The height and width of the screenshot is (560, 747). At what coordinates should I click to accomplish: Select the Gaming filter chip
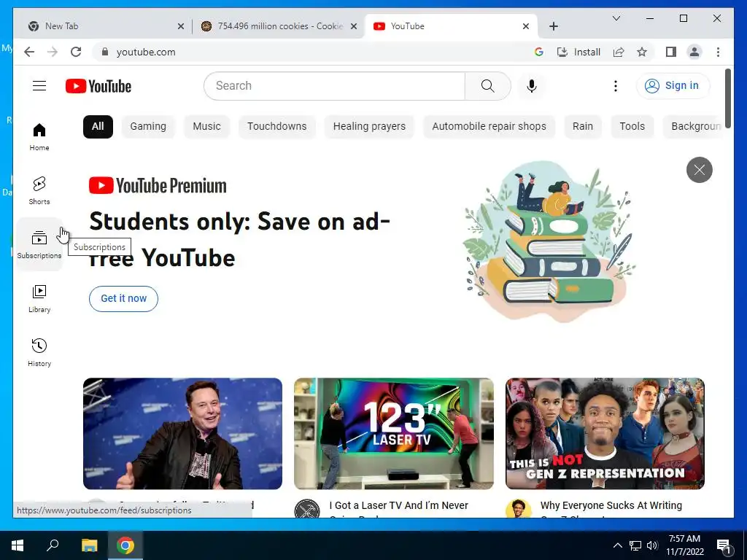(x=148, y=127)
